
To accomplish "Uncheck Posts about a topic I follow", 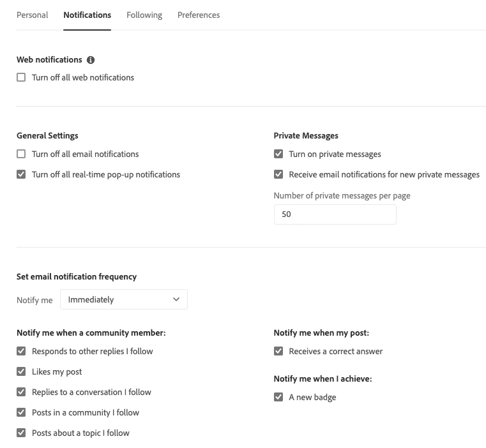I will click(22, 433).
